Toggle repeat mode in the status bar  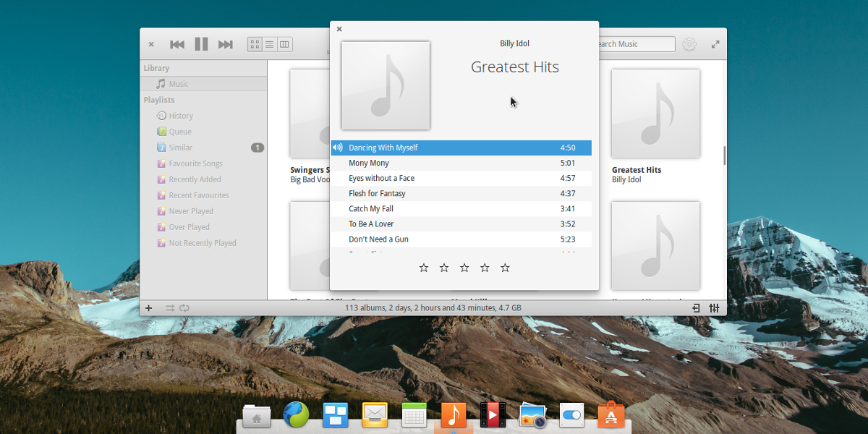click(184, 307)
